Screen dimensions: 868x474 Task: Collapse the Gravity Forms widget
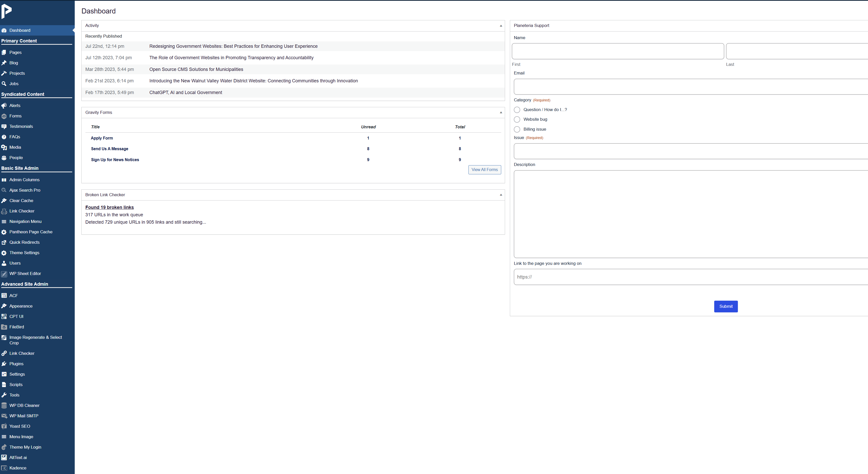501,113
